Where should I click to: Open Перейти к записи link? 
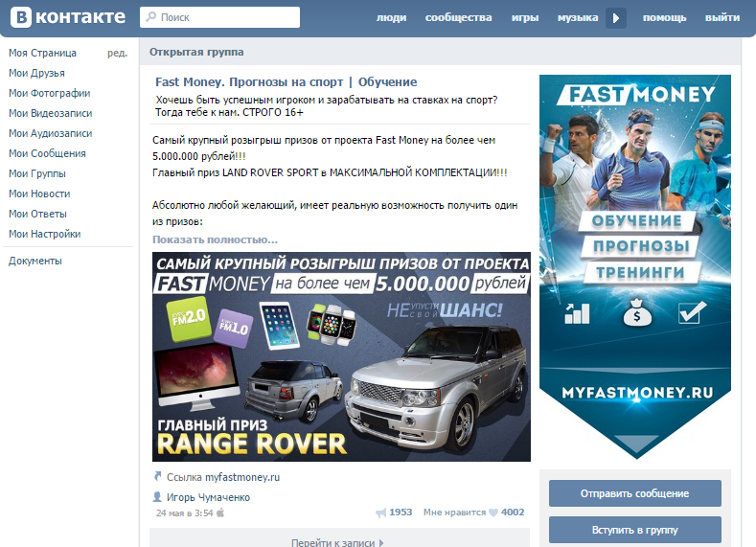coord(337,542)
